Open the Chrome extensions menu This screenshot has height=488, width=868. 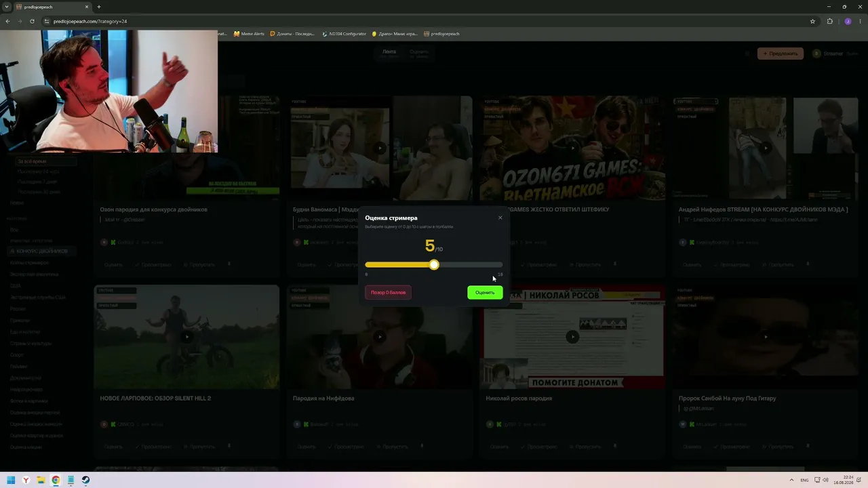829,21
